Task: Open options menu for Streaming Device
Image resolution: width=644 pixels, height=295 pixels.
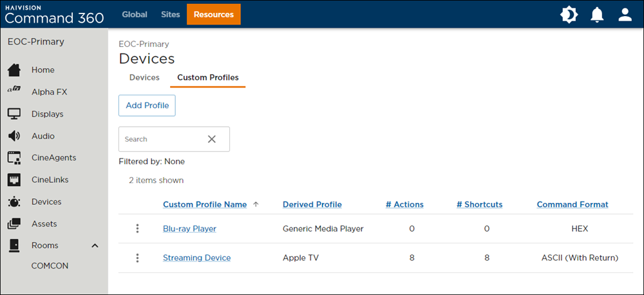Action: click(137, 258)
